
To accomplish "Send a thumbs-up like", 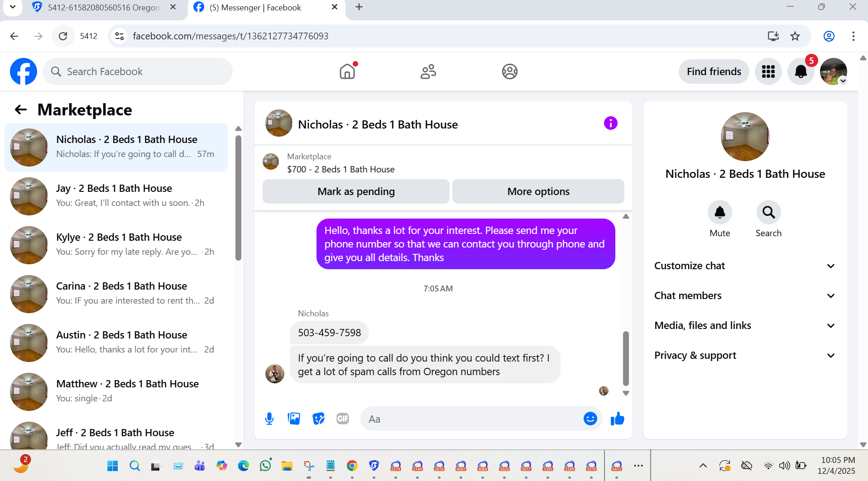I will pos(617,419).
